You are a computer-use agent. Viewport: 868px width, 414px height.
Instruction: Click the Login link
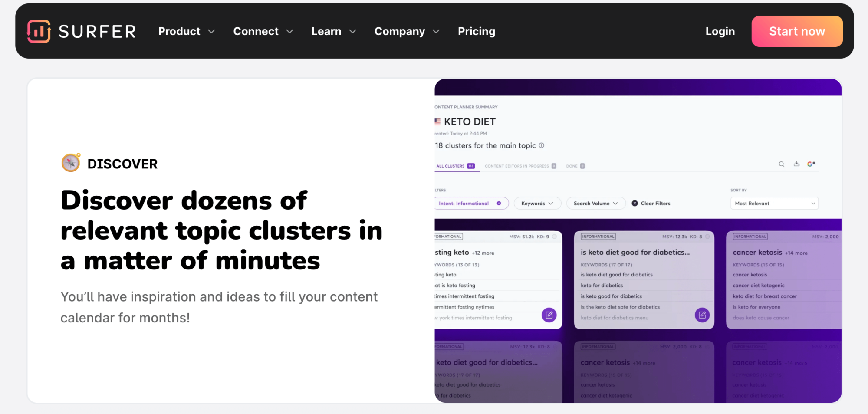click(720, 31)
